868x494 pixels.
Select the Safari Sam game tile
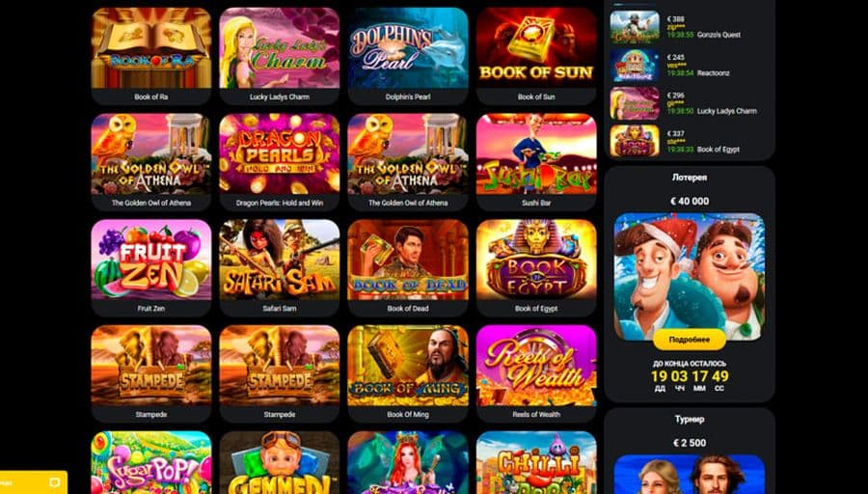pyautogui.click(x=280, y=268)
